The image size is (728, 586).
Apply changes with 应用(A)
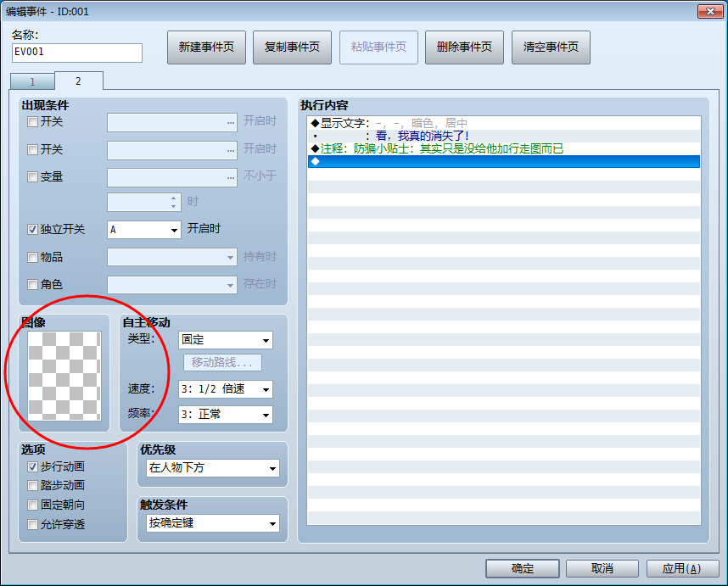point(682,568)
